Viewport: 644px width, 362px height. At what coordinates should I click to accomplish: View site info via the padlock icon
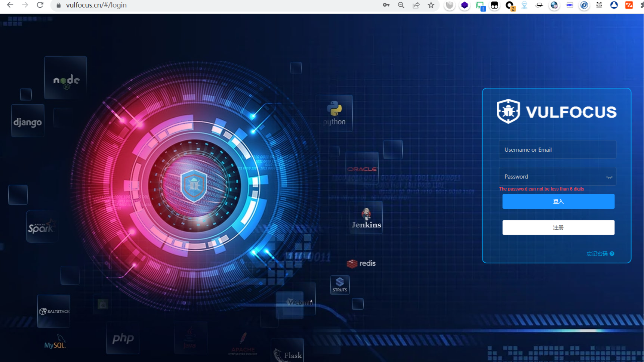point(58,5)
